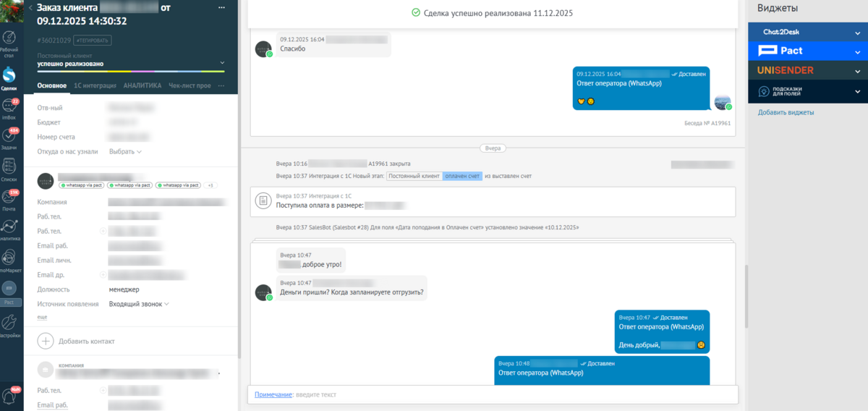Click менеджер value in Должность field
This screenshot has height=411, width=868.
tap(124, 289)
